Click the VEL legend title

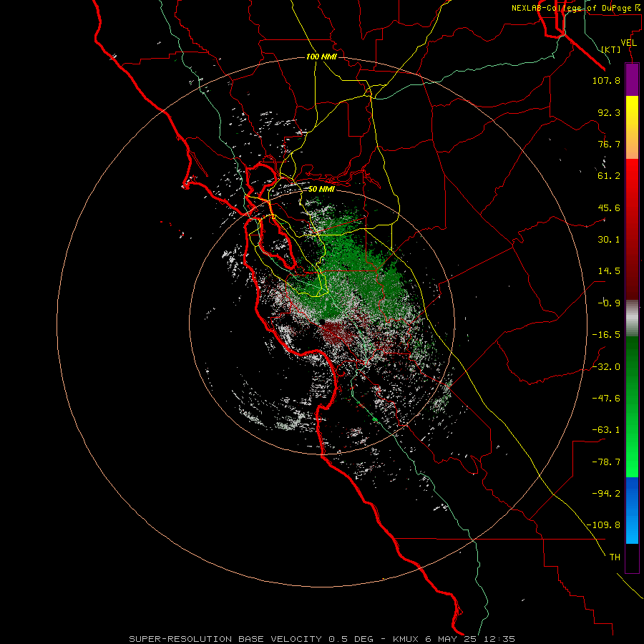tap(629, 43)
